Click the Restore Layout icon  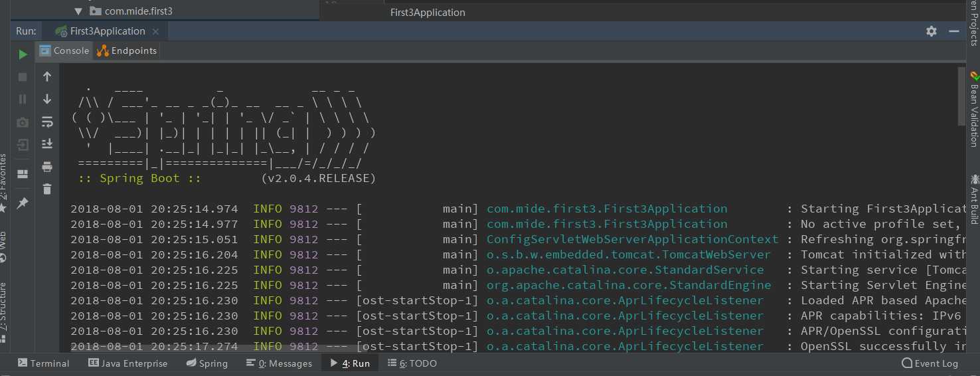[x=23, y=174]
